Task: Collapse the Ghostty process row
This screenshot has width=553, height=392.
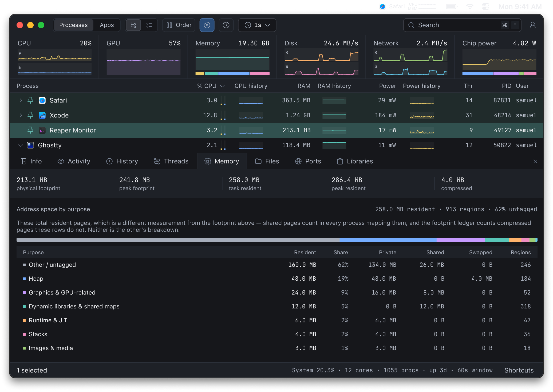Action: click(x=21, y=145)
